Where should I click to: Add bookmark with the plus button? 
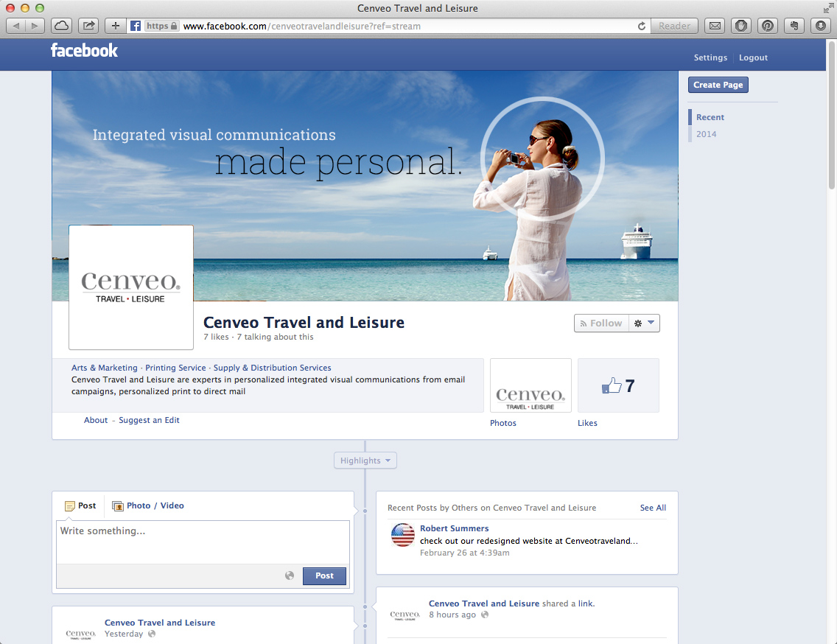115,26
